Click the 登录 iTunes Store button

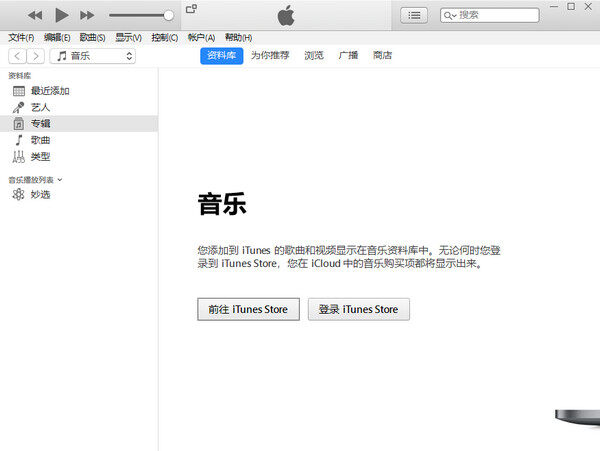click(359, 309)
